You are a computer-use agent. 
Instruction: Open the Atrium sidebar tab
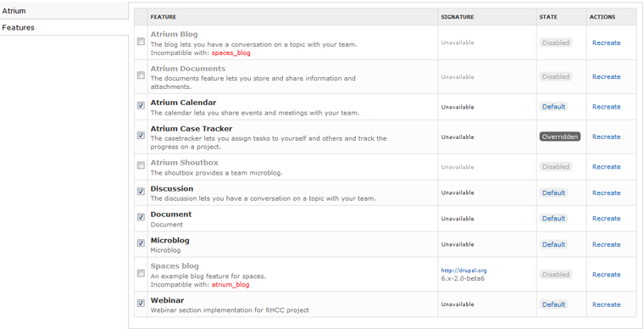(x=64, y=11)
